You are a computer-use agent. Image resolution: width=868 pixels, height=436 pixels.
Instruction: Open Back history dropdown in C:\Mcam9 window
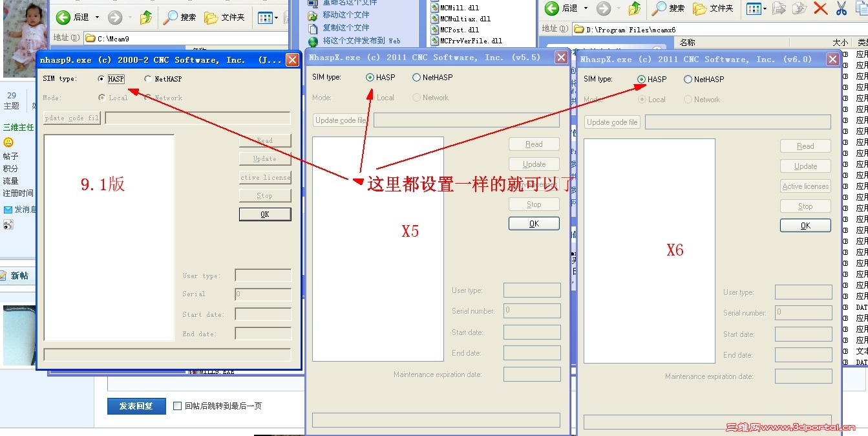click(x=98, y=17)
